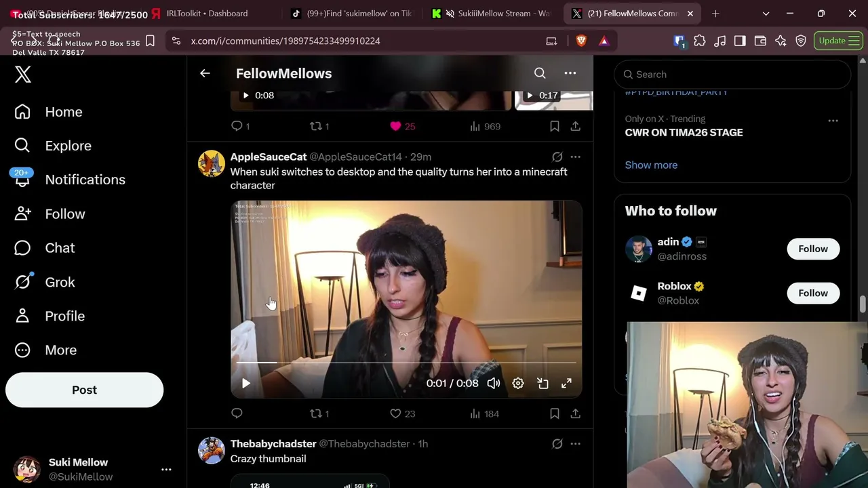The height and width of the screenshot is (488, 868).
Task: Open Chat from the sidebar
Action: [x=45, y=248]
